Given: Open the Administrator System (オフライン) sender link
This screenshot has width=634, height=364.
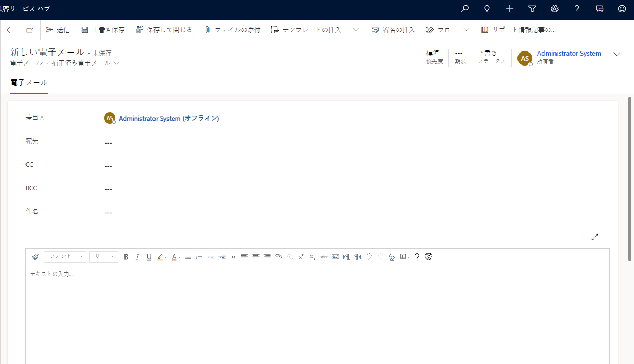Looking at the screenshot, I should click(169, 119).
